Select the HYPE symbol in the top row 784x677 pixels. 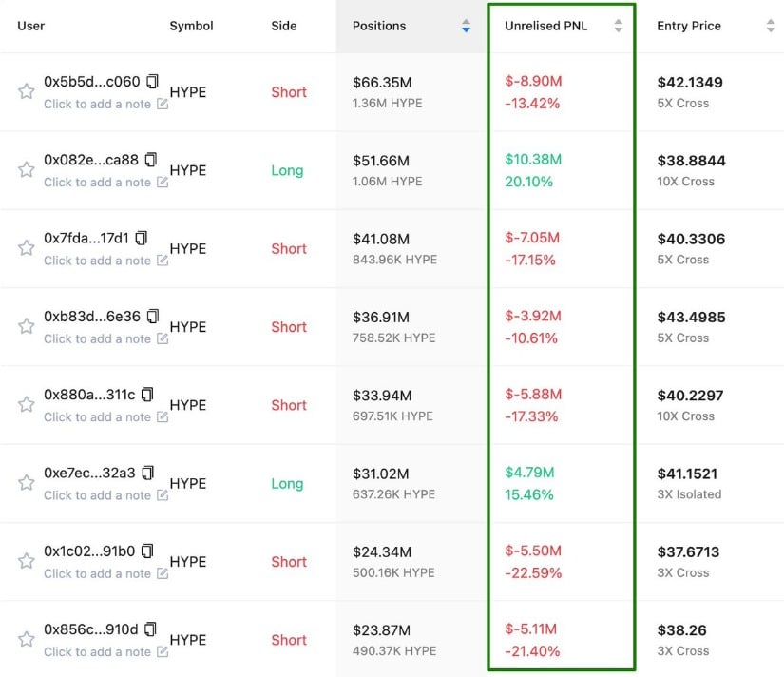pyautogui.click(x=186, y=92)
